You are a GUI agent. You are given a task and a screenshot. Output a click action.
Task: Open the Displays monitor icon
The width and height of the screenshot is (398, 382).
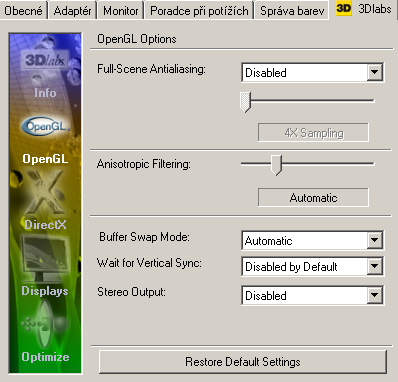point(45,259)
